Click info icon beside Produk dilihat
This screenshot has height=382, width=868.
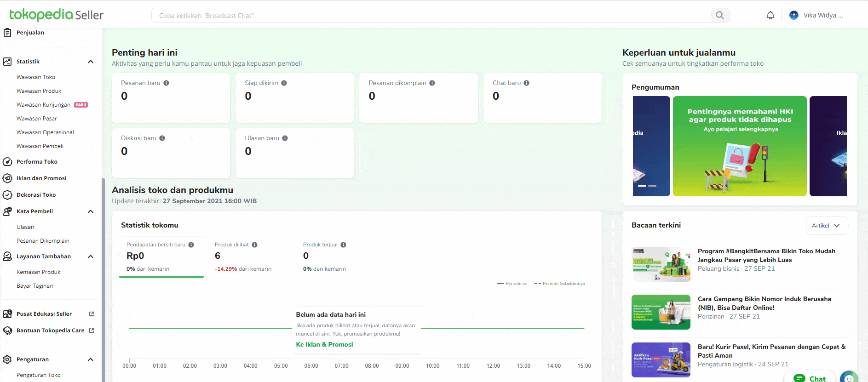pyautogui.click(x=255, y=245)
